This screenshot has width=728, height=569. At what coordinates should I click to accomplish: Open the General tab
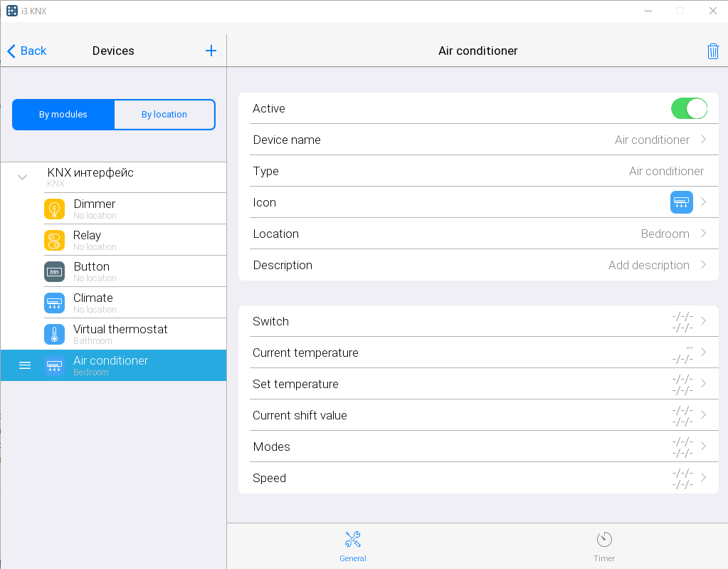pos(352,546)
